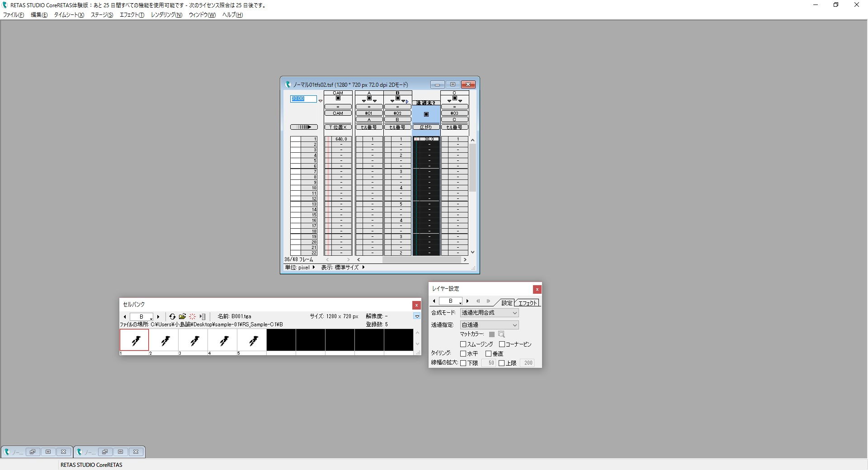Click next layer arrow in Layer Settings
Screen dimensions: 868x470
click(467, 301)
